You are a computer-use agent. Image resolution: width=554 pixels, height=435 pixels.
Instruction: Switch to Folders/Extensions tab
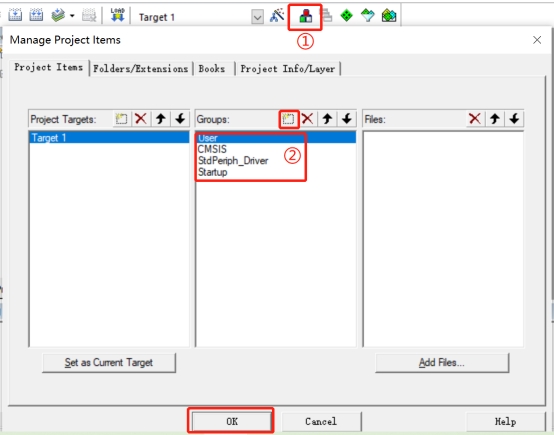140,69
